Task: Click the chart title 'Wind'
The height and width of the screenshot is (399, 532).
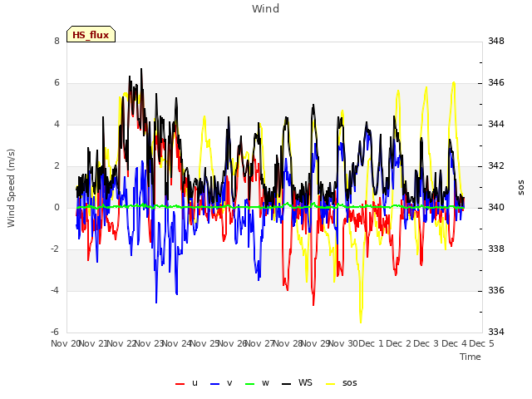Action: click(266, 8)
